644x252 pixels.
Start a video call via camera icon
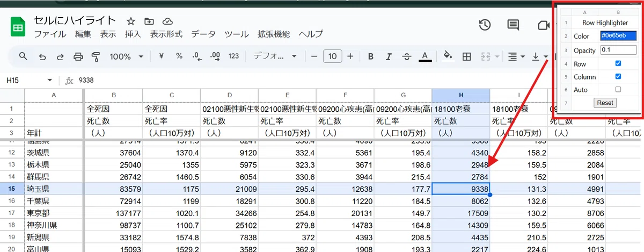tap(543, 25)
